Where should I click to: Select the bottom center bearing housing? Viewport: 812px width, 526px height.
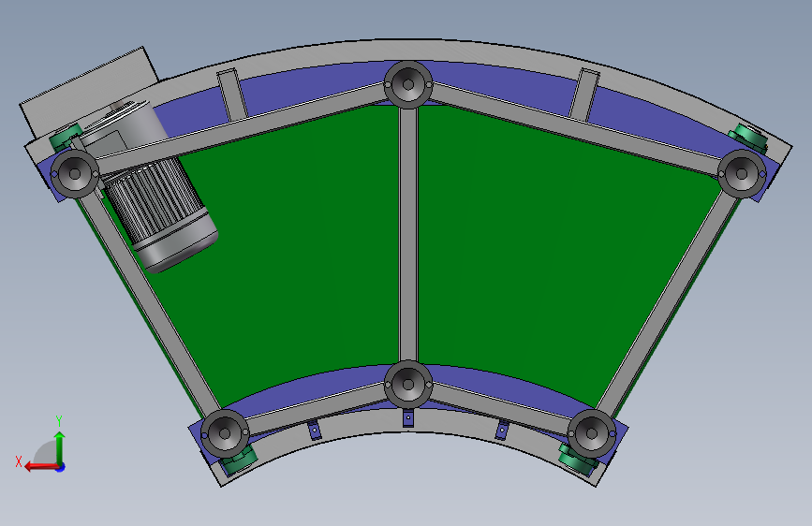click(408, 384)
